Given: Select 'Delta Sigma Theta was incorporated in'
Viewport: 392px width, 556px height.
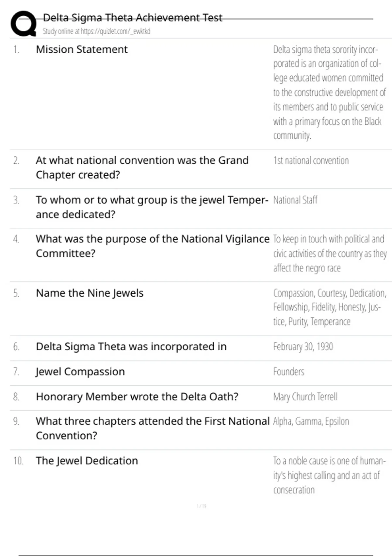Looking at the screenshot, I should click(131, 346).
